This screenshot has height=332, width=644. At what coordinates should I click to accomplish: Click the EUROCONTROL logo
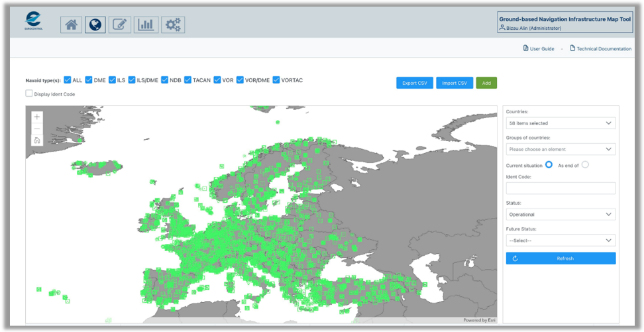34,21
